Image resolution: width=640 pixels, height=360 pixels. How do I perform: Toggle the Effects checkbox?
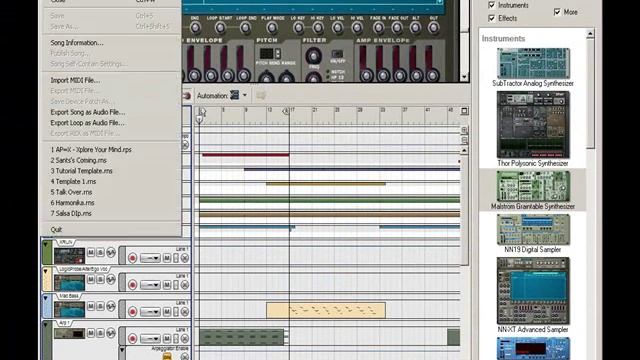(x=491, y=18)
